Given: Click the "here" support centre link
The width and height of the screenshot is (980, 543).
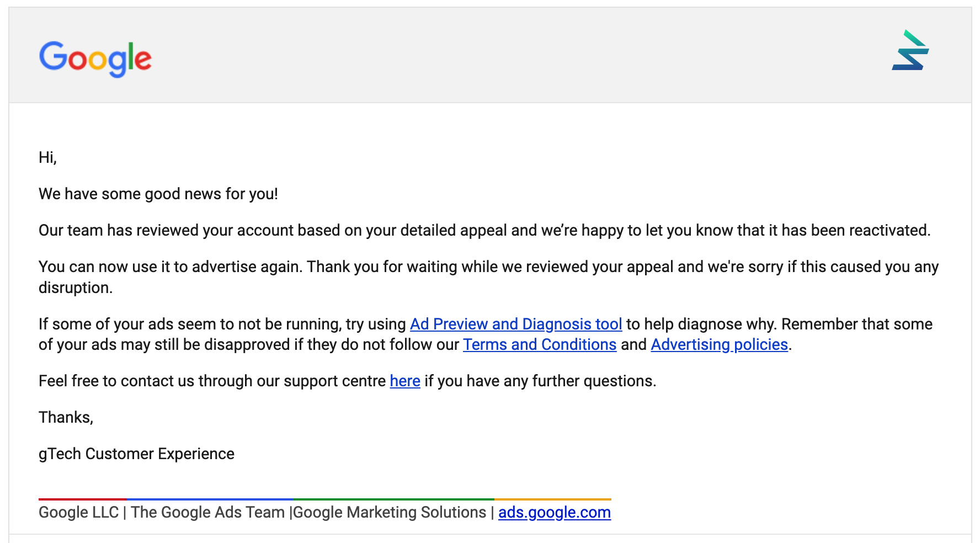Looking at the screenshot, I should tap(405, 381).
